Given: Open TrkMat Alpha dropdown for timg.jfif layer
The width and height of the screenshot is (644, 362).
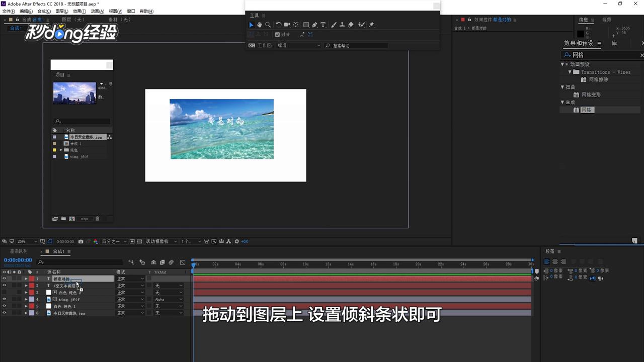Looking at the screenshot, I should 169,299.
